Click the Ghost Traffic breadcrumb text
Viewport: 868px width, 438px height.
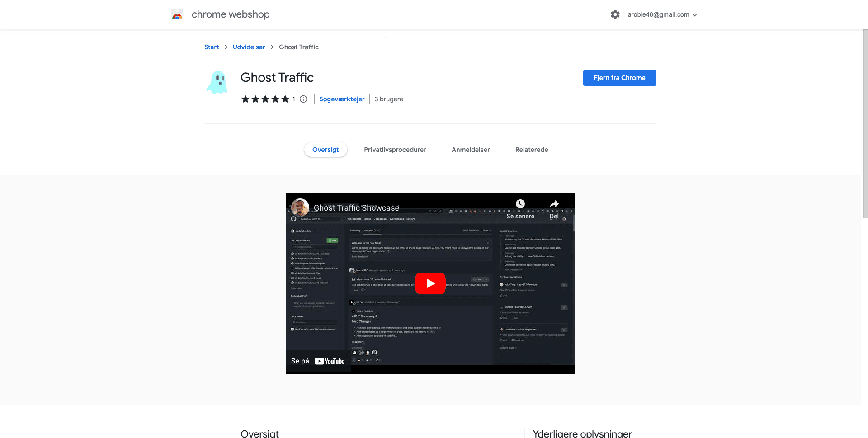(299, 47)
